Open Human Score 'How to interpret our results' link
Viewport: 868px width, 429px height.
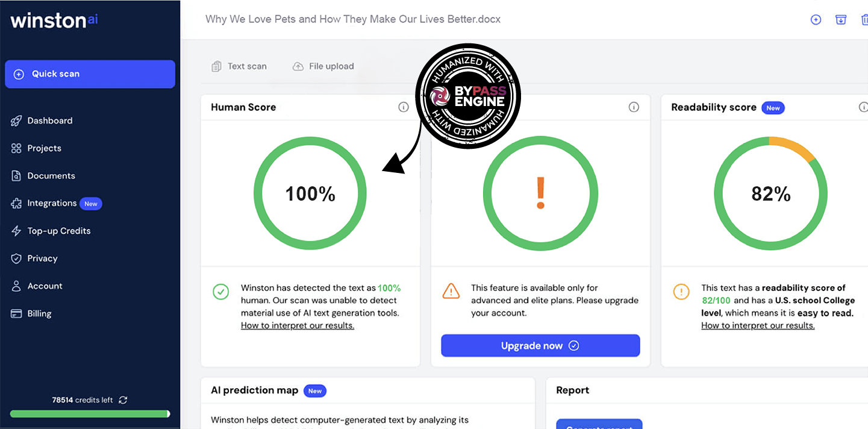[x=298, y=325]
